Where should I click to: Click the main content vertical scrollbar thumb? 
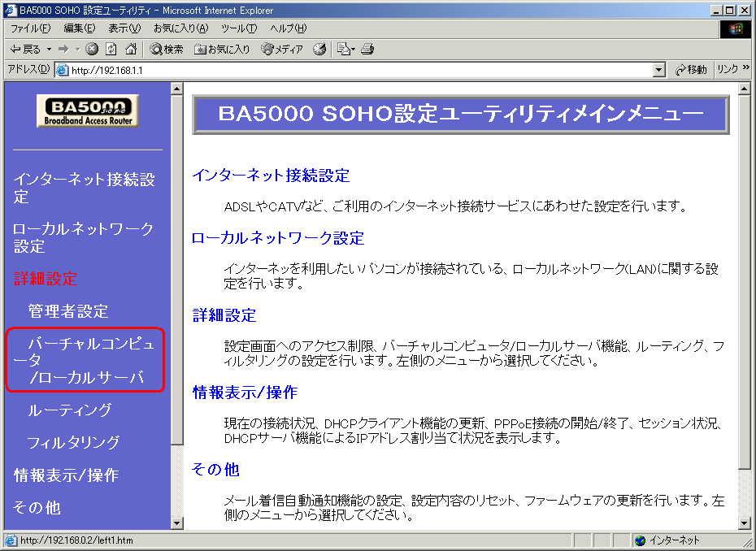(x=745, y=281)
